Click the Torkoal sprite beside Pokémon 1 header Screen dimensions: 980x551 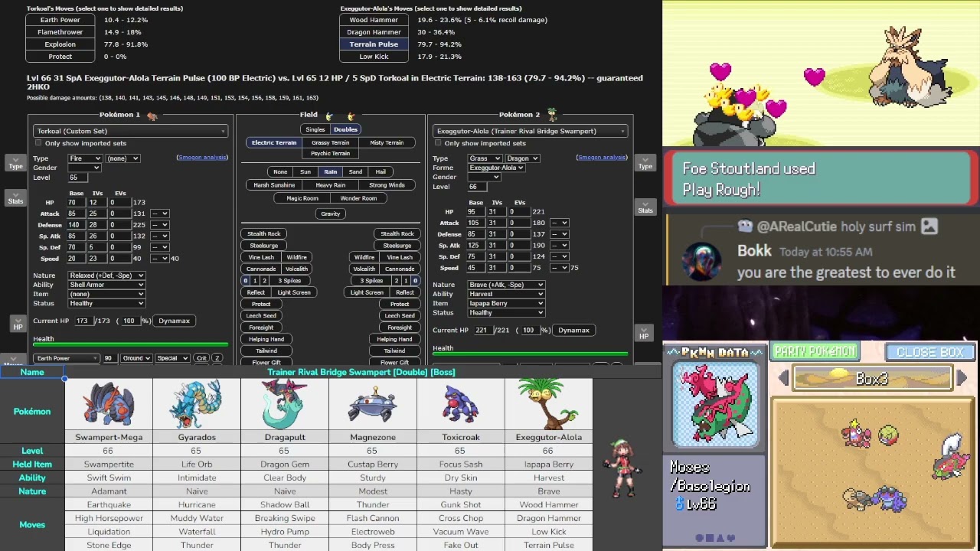coord(152,116)
